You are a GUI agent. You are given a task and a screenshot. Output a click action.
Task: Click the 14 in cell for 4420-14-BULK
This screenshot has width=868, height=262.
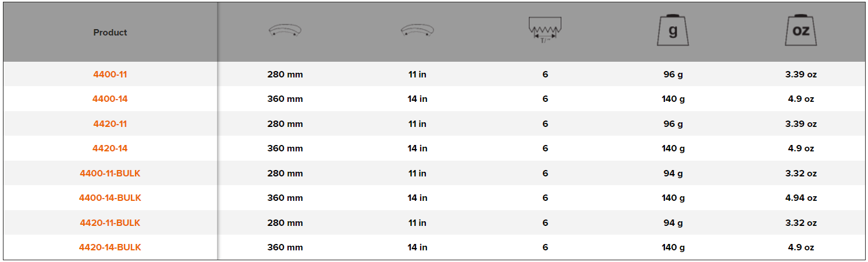point(417,247)
